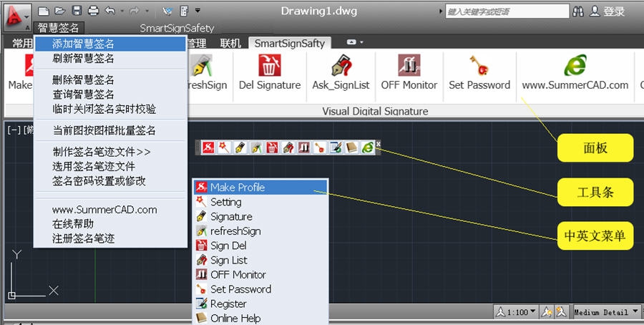The width and height of the screenshot is (644, 325).
Task: Click the Set Password key icon in the floating toolbar
Action: click(320, 147)
